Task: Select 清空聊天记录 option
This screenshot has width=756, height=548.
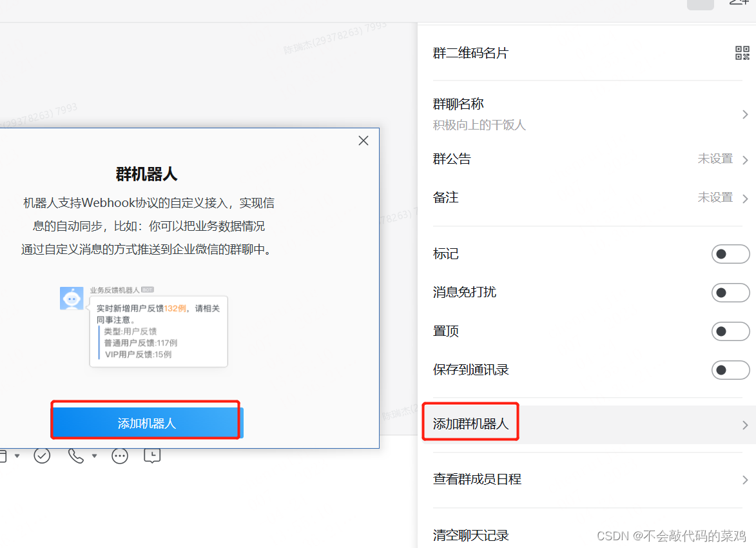Action: click(470, 536)
